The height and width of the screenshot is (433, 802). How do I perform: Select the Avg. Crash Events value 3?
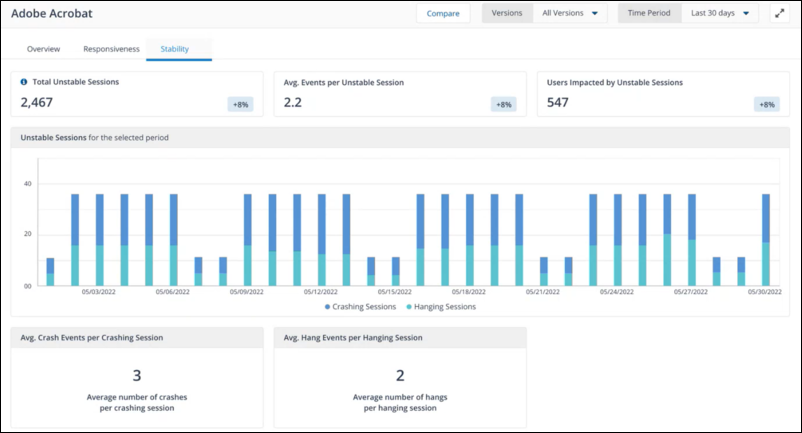(x=136, y=375)
